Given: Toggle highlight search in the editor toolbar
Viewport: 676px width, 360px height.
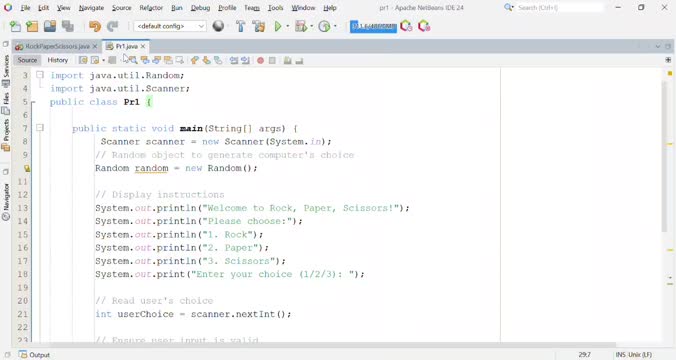Looking at the screenshot, I should pyautogui.click(x=168, y=60).
